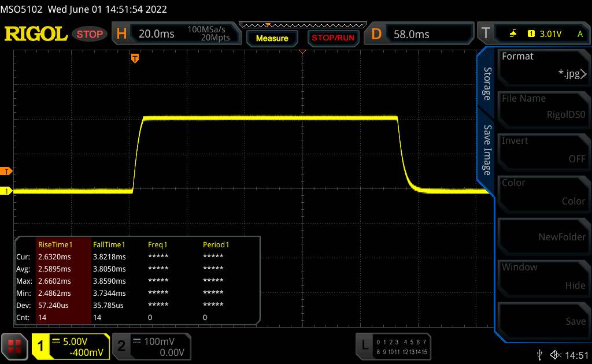Open the Color option in the menu

(x=543, y=192)
